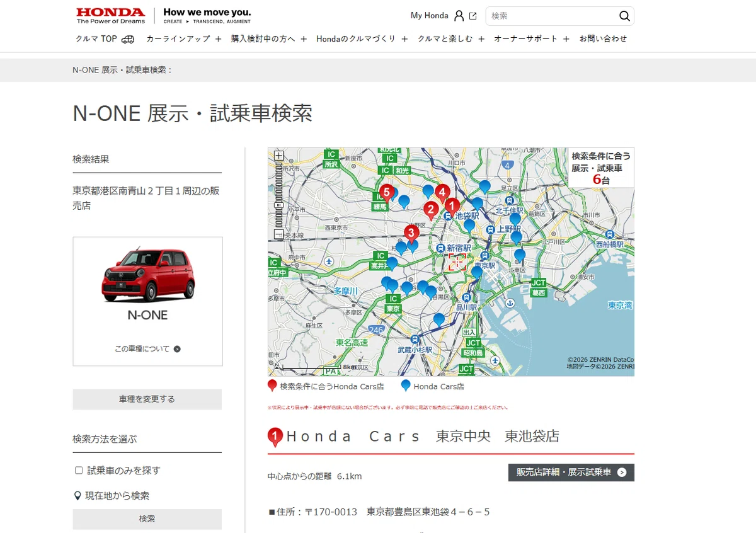Enable 試乗車のみを探す checkbox

click(x=79, y=470)
